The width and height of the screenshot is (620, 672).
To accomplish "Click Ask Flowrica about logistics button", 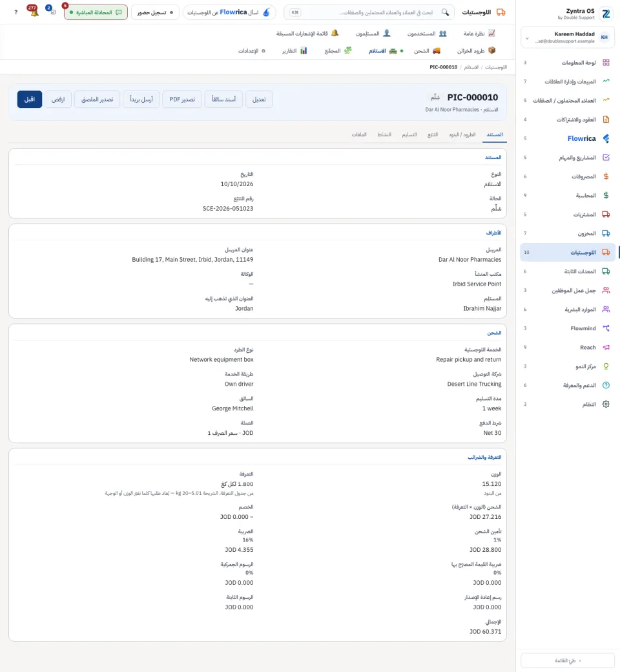I will pos(229,12).
